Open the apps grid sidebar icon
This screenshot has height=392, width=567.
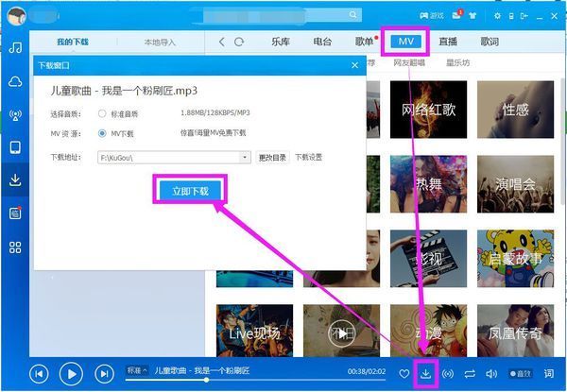(15, 247)
